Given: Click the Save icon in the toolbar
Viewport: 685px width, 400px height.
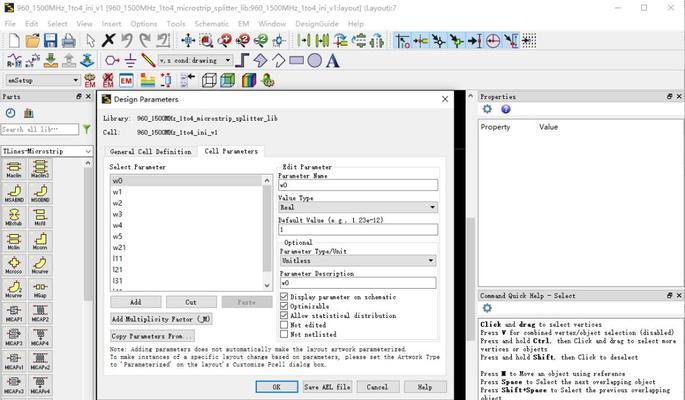Looking at the screenshot, I should click(x=51, y=41).
